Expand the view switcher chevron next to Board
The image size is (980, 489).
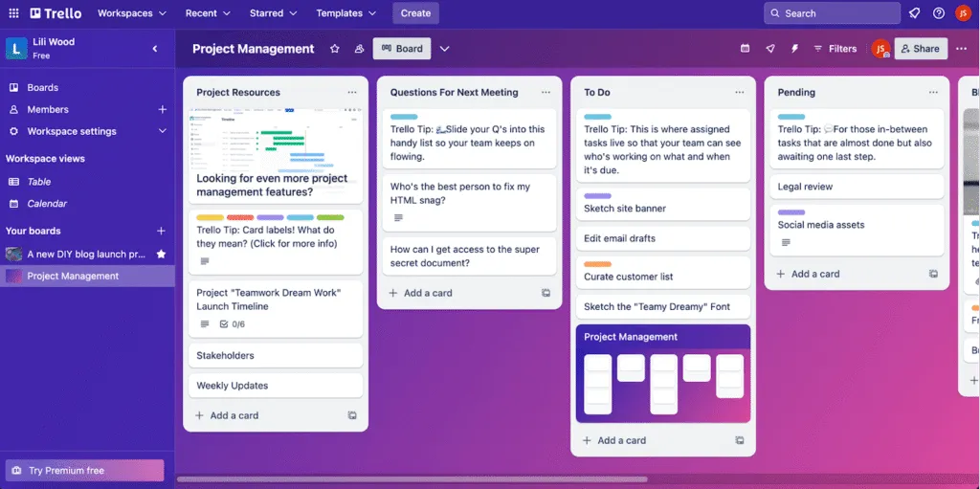[444, 49]
